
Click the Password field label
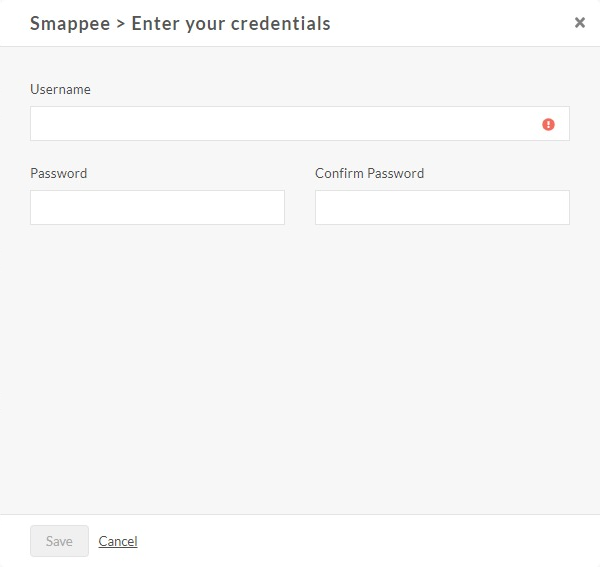pyautogui.click(x=59, y=173)
